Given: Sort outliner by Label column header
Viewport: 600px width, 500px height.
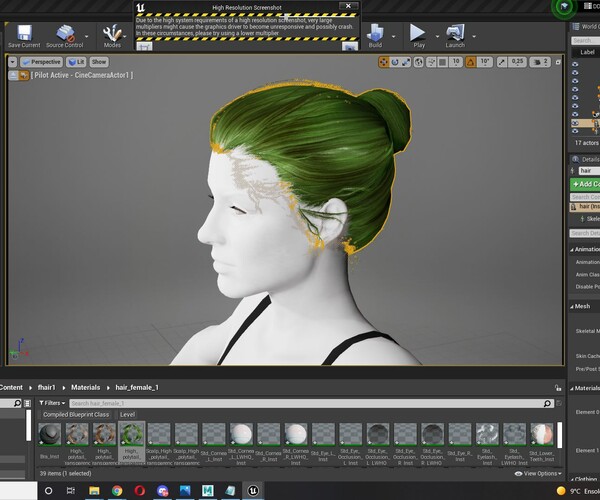Looking at the screenshot, I should pos(587,52).
